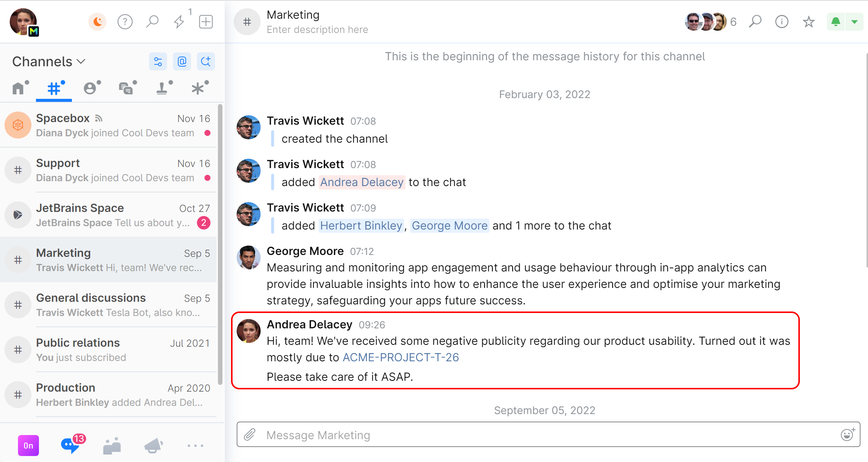Screen dimensions: 868x462
Task: Open the three-dots more menu at bottom
Action: coord(195,446)
